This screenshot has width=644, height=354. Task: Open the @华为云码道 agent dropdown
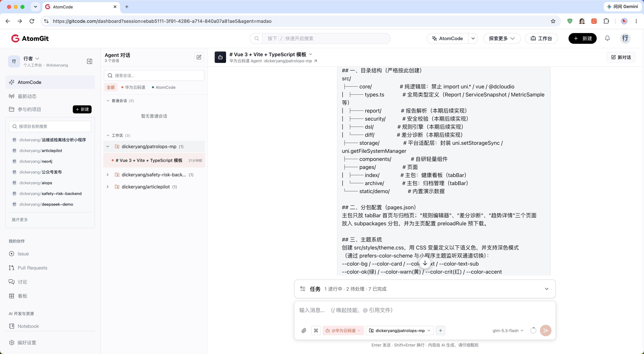pyautogui.click(x=343, y=331)
